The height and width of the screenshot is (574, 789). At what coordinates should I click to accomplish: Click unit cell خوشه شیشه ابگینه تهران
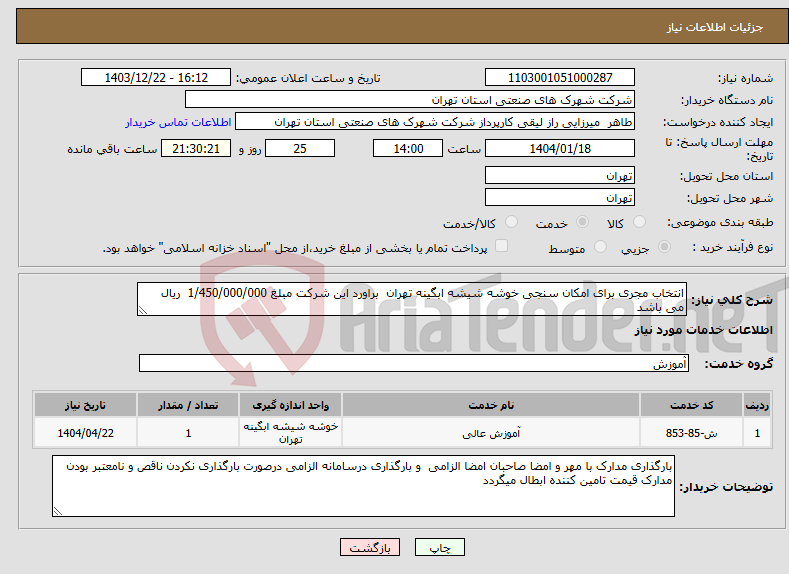291,433
